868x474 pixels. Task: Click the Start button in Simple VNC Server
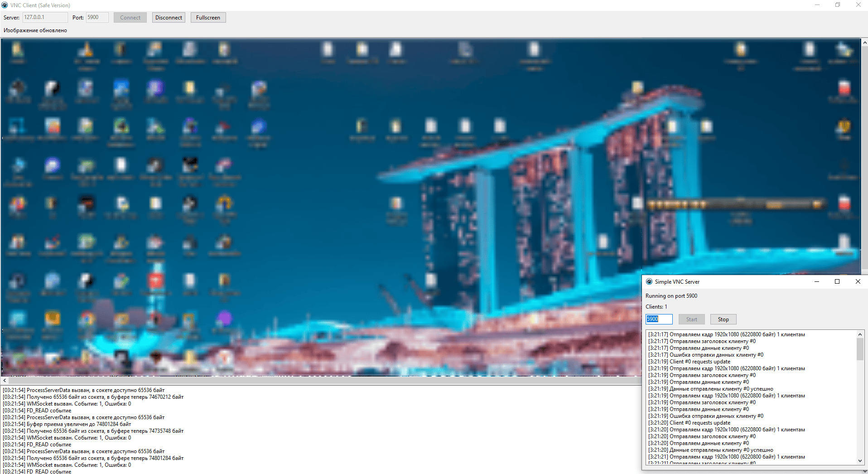(691, 319)
